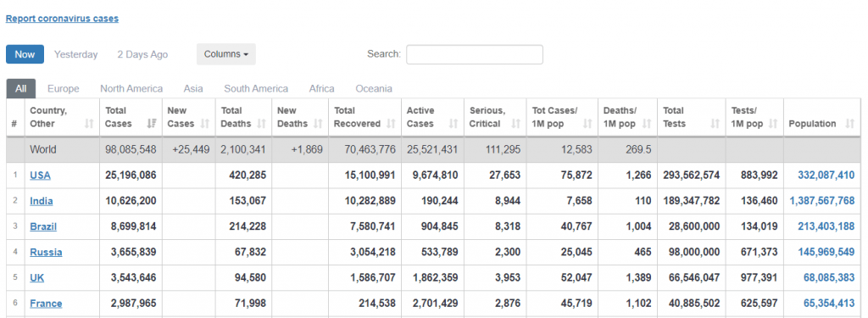Sort by Tests/1M pop icon
The height and width of the screenshot is (318, 868).
tap(773, 124)
